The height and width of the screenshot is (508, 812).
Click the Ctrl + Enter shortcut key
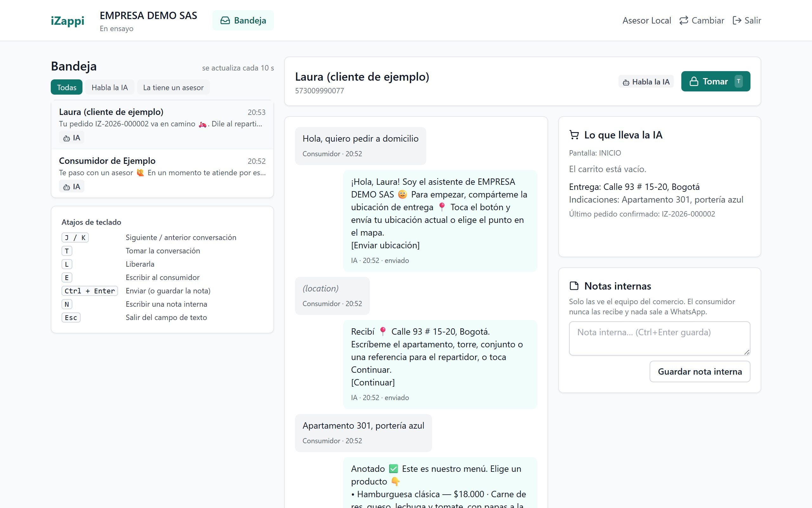tap(89, 291)
